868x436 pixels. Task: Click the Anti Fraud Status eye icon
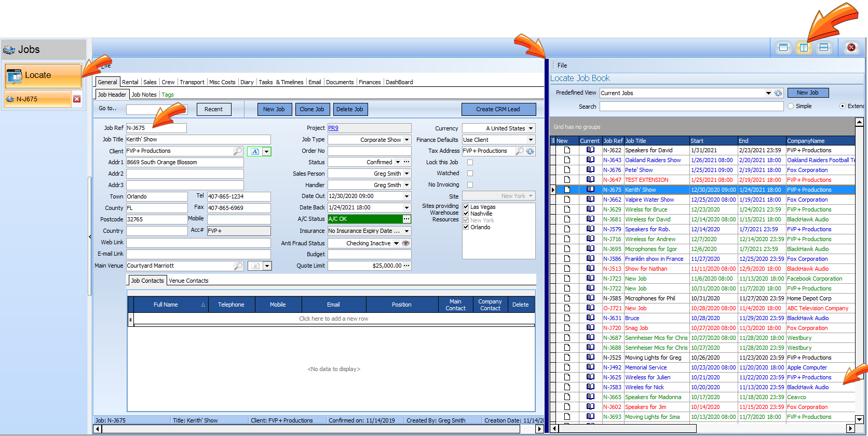click(x=406, y=243)
